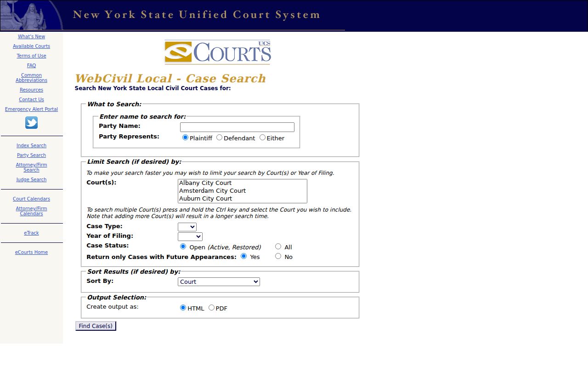Open Court Calendars page
Image resolution: width=588 pixels, height=368 pixels.
point(31,199)
